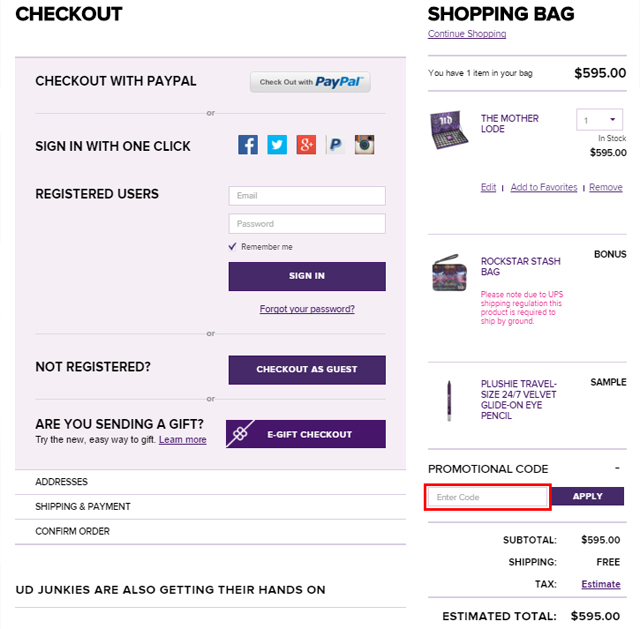Sign in with Twitter icon
The image size is (640, 629).
tap(277, 145)
